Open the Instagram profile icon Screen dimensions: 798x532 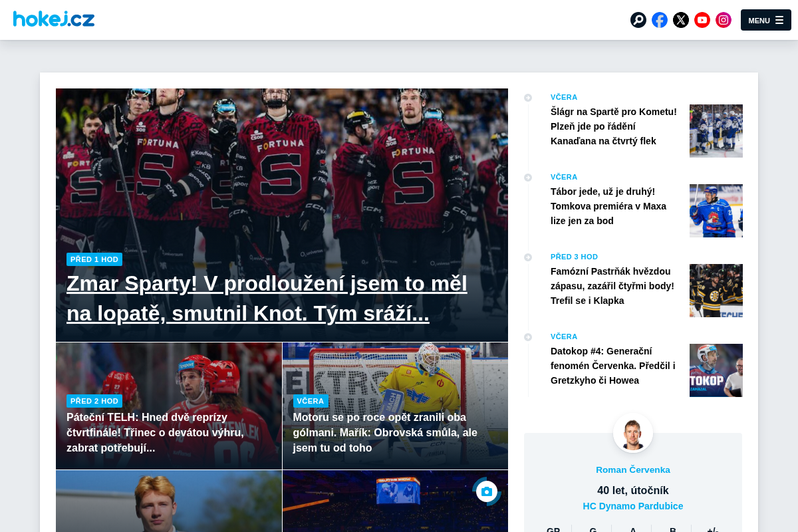724,20
